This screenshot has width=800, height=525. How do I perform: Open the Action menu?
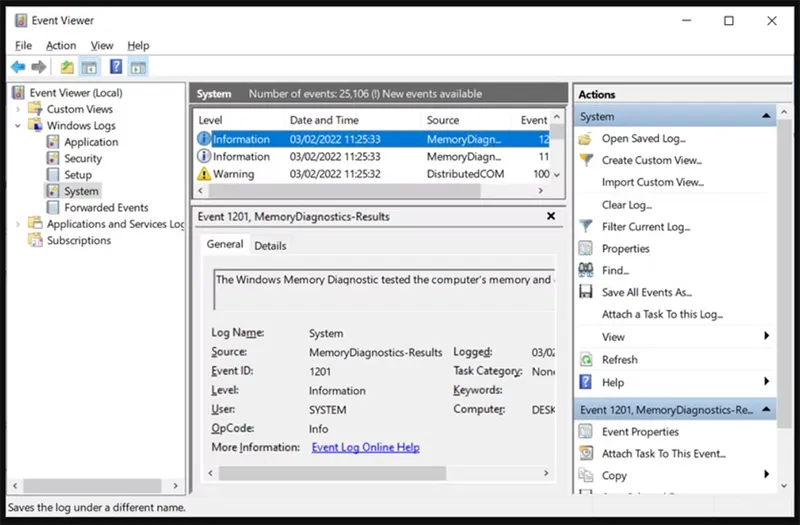pyautogui.click(x=61, y=45)
